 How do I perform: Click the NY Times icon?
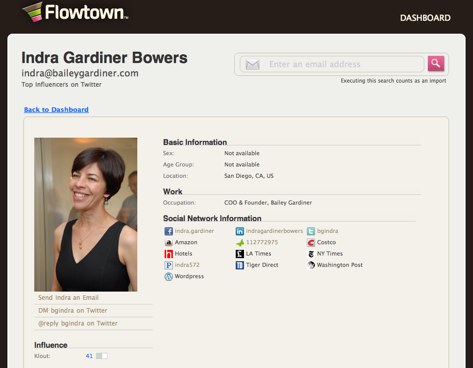(x=311, y=254)
